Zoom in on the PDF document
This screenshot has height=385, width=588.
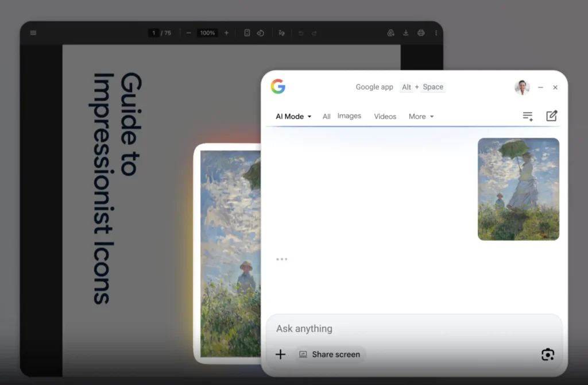pos(226,33)
